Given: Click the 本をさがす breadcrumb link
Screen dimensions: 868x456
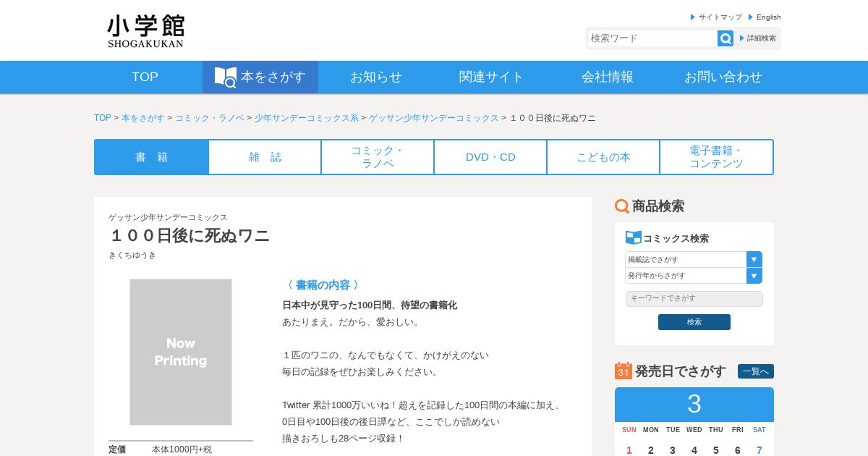Looking at the screenshot, I should tap(143, 118).
